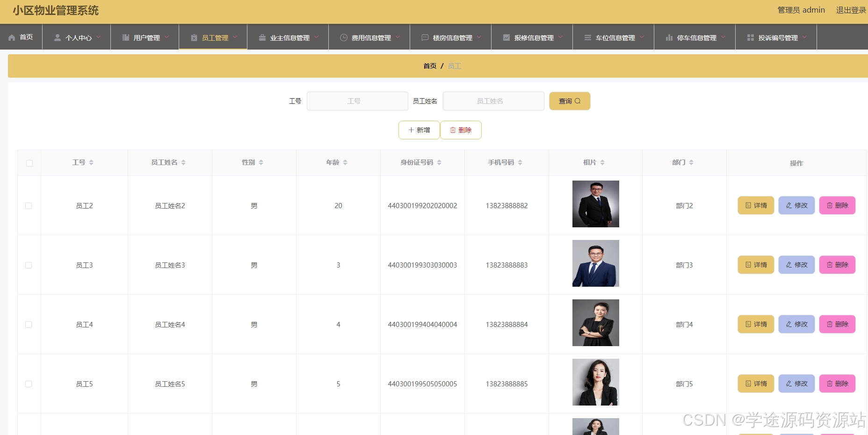The width and height of the screenshot is (868, 435).
Task: Open the 用户管理 menu
Action: pos(145,37)
